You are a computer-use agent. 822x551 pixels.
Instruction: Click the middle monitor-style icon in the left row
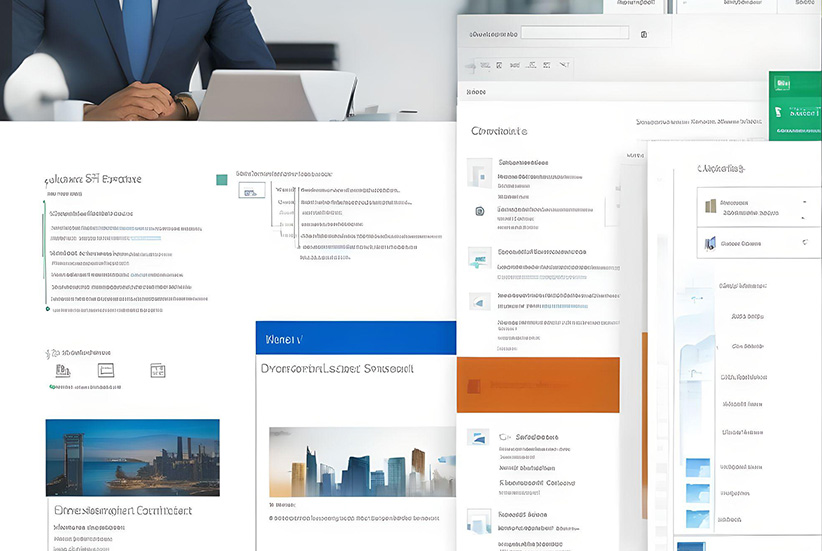(106, 371)
